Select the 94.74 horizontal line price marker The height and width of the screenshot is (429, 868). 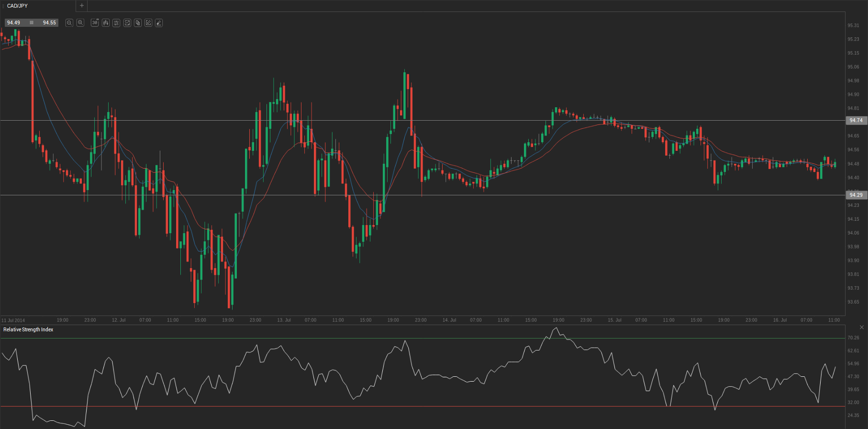[856, 121]
